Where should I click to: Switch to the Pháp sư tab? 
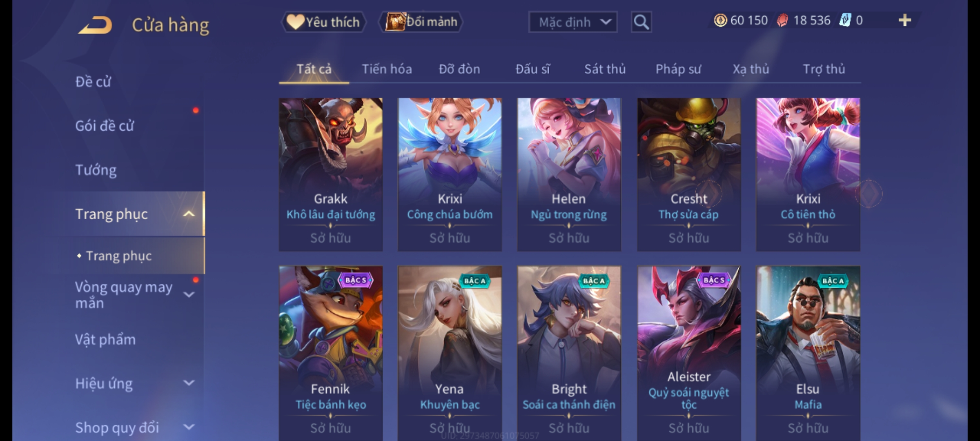pyautogui.click(x=678, y=69)
